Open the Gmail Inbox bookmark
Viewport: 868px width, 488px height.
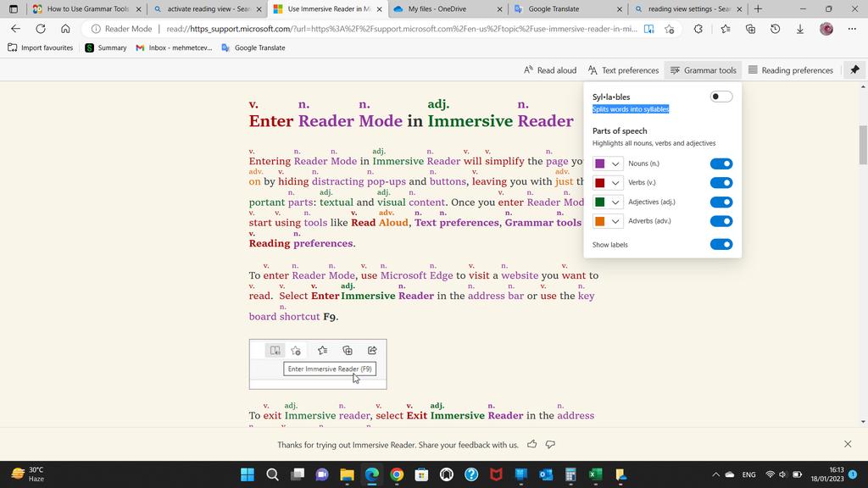click(x=174, y=47)
